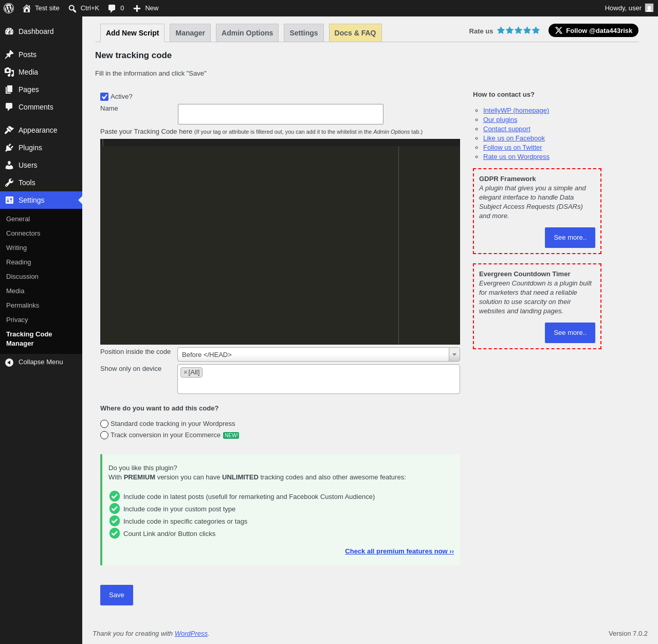
Task: Click the Pages icon in sidebar
Action: (x=9, y=90)
